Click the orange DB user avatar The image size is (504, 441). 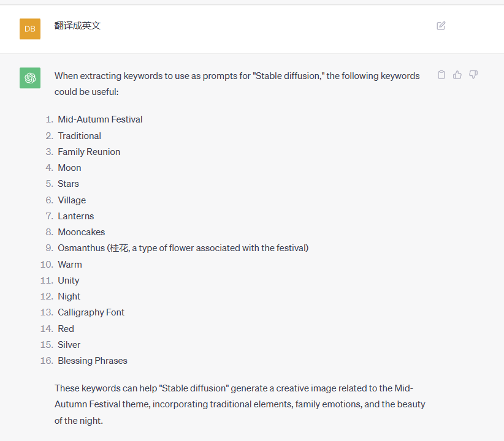[x=30, y=29]
